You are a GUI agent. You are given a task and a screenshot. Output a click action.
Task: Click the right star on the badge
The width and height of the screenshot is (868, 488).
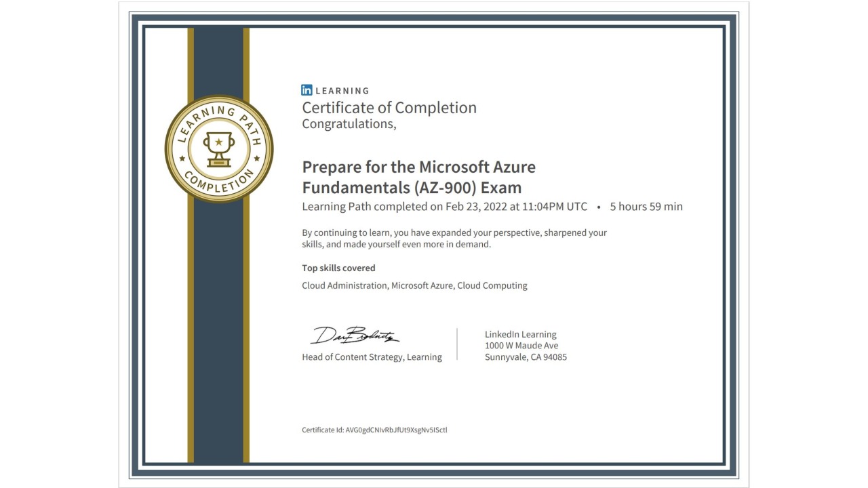[256, 159]
